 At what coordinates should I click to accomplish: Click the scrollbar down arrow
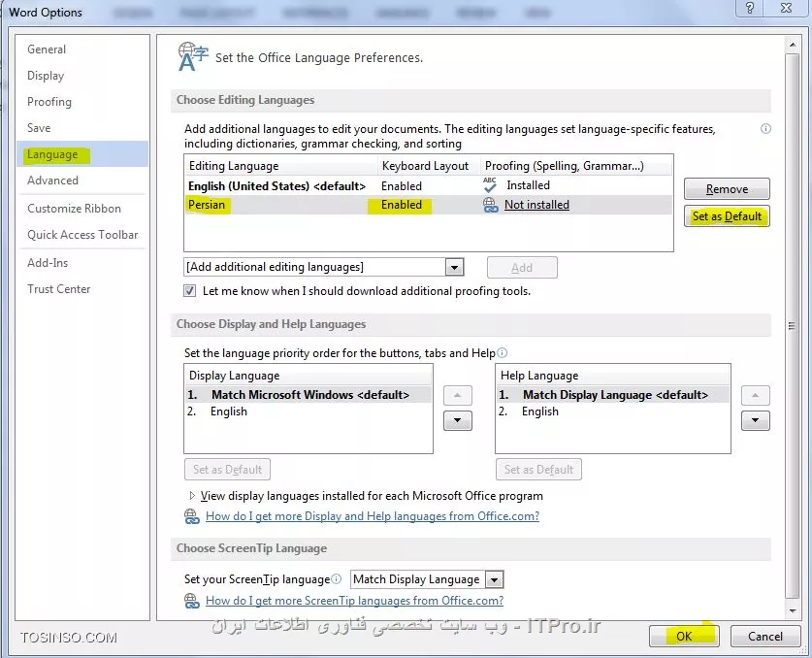pos(793,610)
